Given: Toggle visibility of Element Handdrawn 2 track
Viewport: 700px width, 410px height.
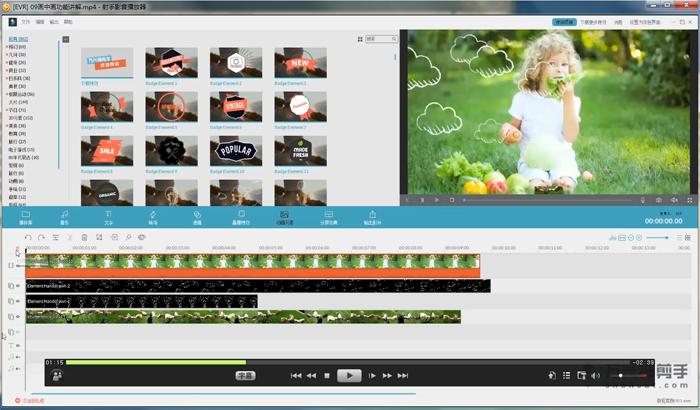Looking at the screenshot, I should [18, 286].
